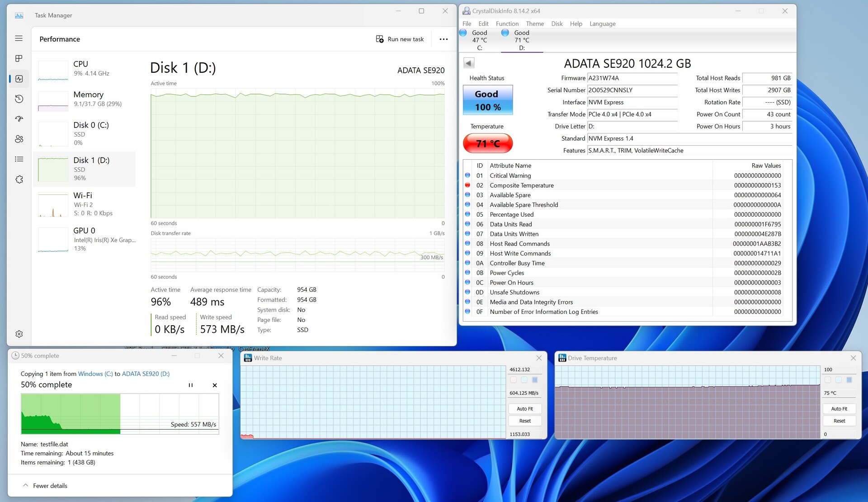Open Task Manager settings gear
Image resolution: width=868 pixels, height=502 pixels.
click(19, 334)
